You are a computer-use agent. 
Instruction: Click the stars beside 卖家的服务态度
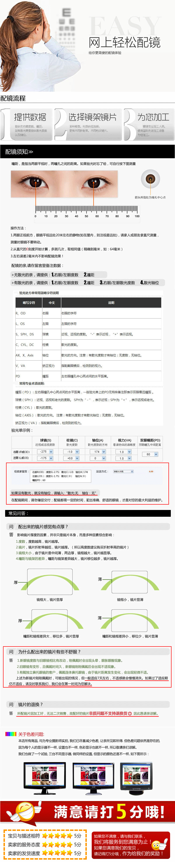tap(58, 844)
